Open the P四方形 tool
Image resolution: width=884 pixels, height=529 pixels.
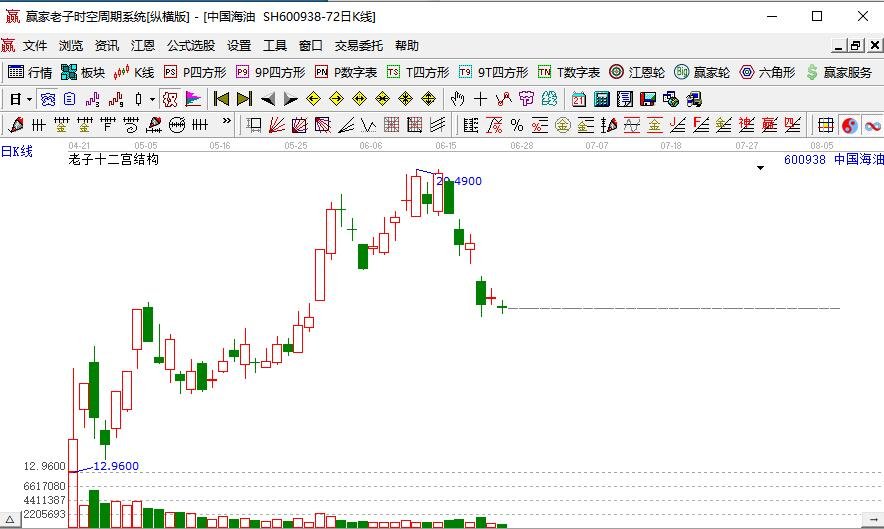point(195,72)
